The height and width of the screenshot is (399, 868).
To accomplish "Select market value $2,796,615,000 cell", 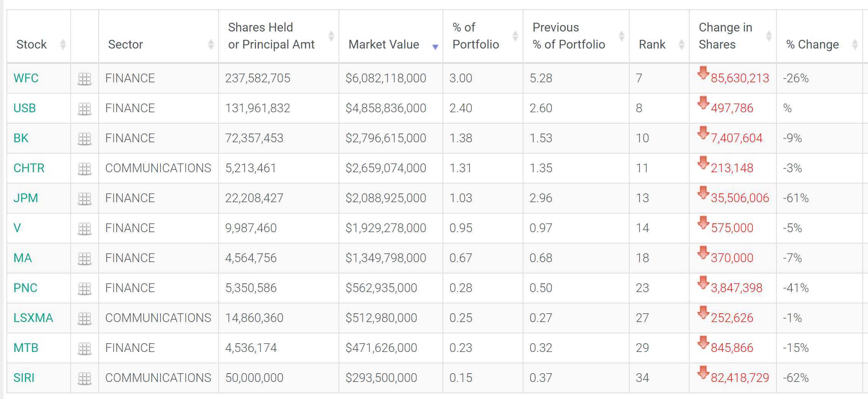I will tap(391, 138).
